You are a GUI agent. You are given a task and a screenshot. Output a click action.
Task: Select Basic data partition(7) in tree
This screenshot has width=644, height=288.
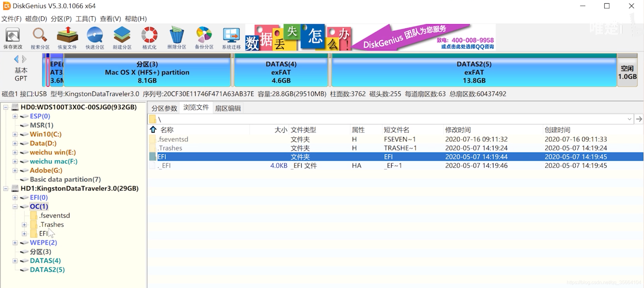tap(65, 179)
